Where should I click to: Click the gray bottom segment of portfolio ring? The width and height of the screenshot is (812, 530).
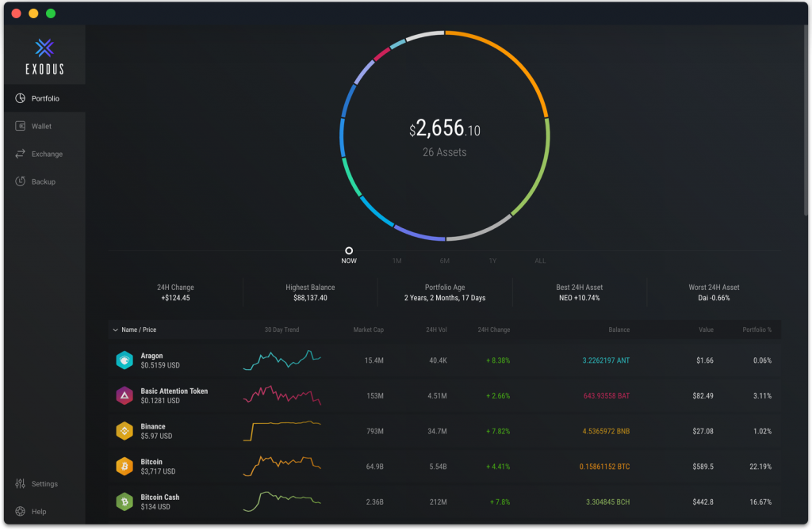point(483,231)
